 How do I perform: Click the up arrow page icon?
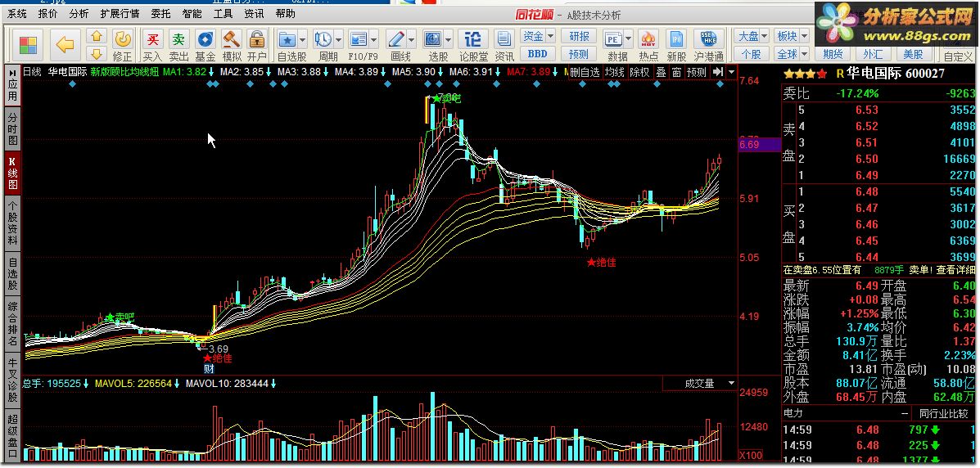(97, 36)
